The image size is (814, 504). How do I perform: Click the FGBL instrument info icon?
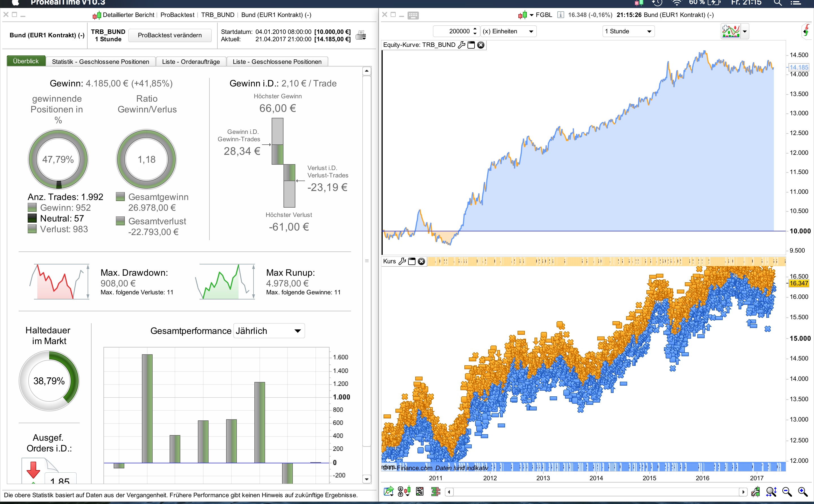click(x=560, y=15)
